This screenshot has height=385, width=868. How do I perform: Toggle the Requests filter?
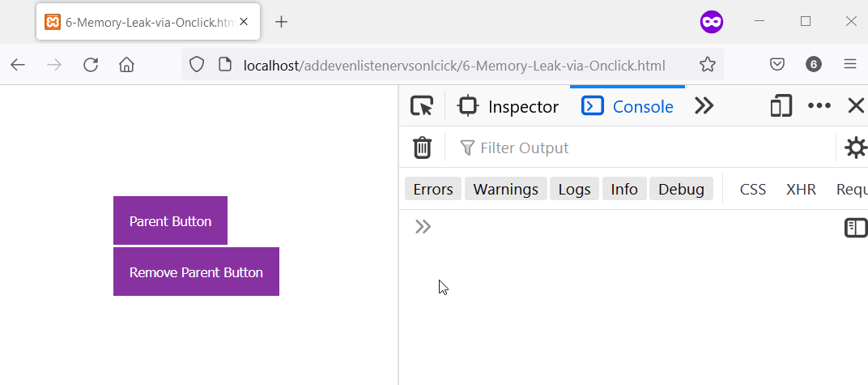pyautogui.click(x=851, y=189)
